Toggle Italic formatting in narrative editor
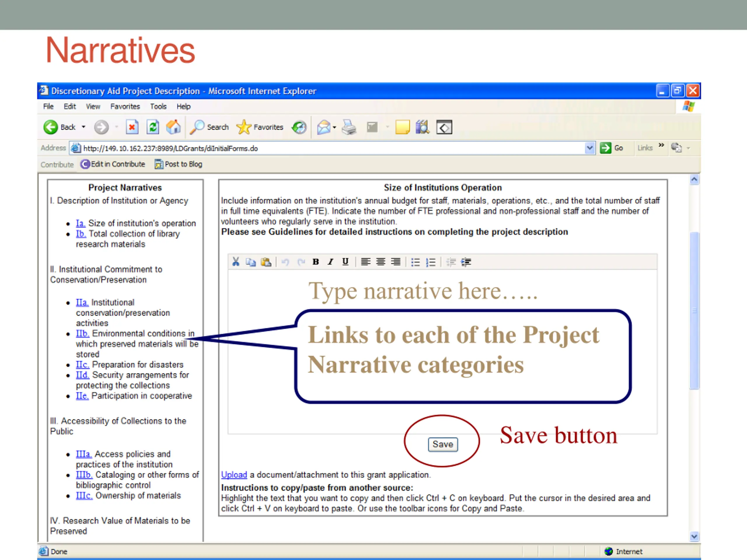This screenshot has height=560, width=747. tap(331, 262)
